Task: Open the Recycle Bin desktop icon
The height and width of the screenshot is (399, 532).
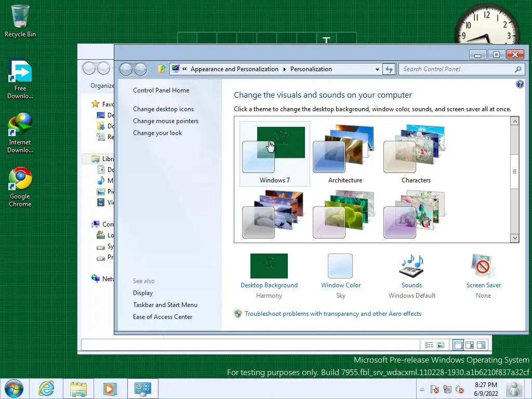Action: click(x=20, y=20)
